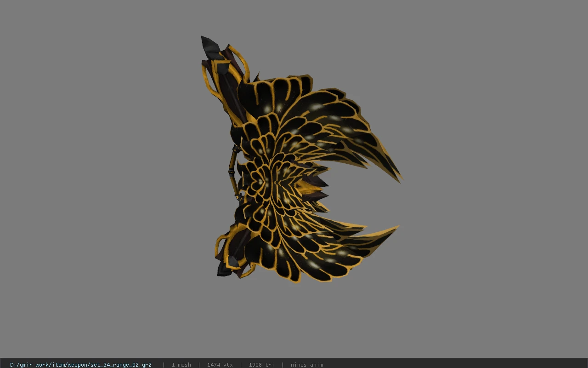Click the file path set_34_range_02.gr2

click(81, 365)
